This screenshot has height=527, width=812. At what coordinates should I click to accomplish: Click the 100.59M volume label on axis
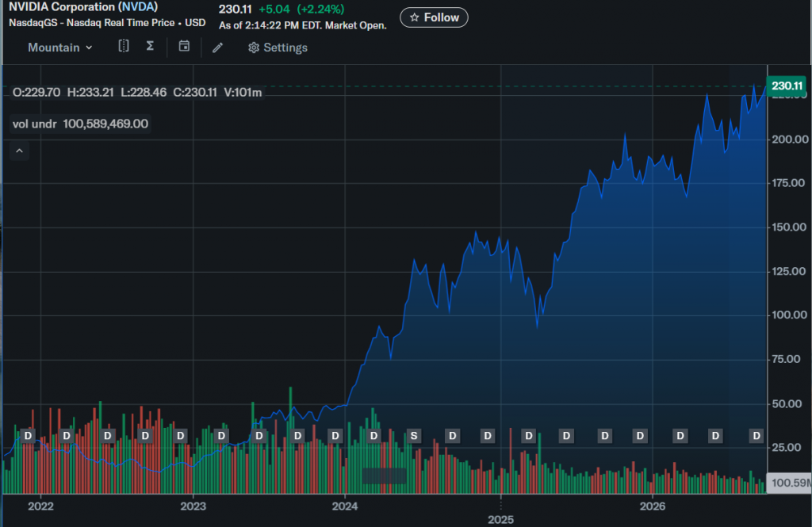click(789, 483)
